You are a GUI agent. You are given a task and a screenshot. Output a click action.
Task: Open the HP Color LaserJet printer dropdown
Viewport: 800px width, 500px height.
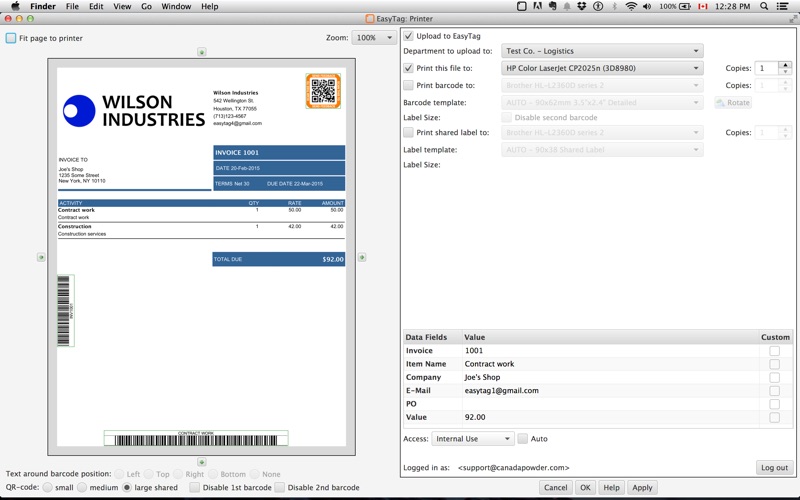[x=602, y=68]
